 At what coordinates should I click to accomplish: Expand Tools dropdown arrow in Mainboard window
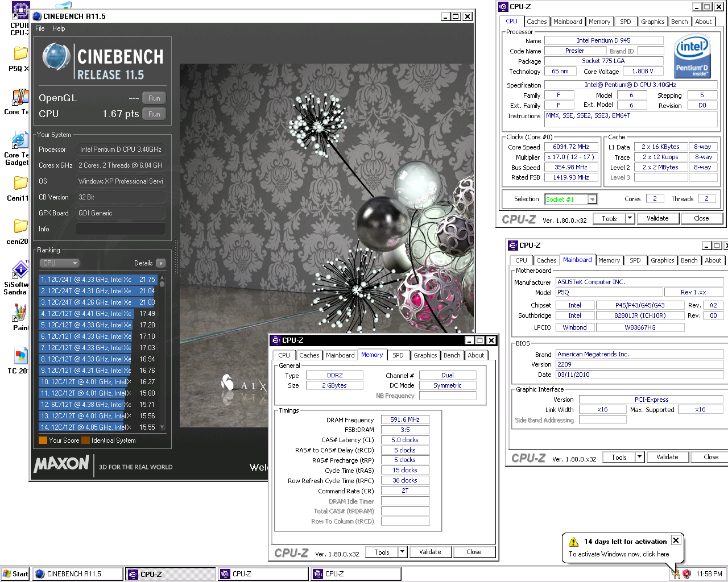(639, 457)
